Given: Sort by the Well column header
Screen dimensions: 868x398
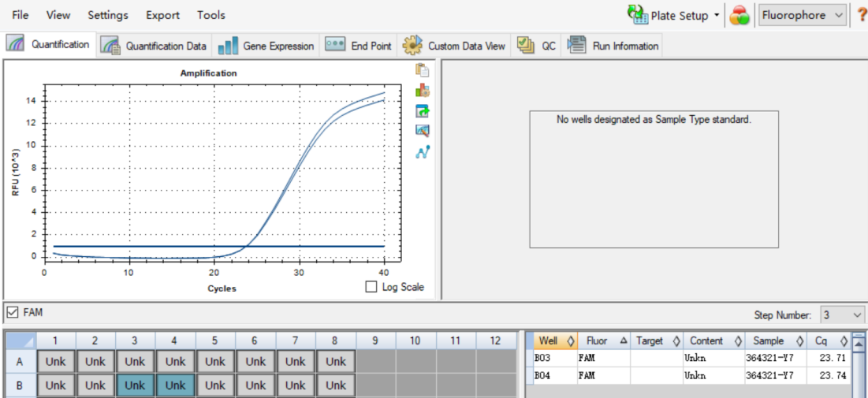Looking at the screenshot, I should 556,341.
